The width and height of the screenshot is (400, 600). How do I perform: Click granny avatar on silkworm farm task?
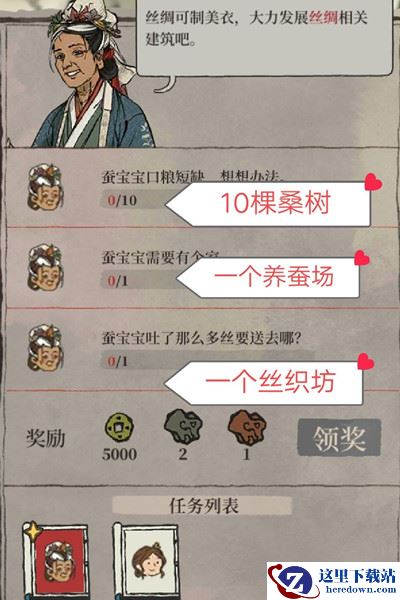point(45,267)
